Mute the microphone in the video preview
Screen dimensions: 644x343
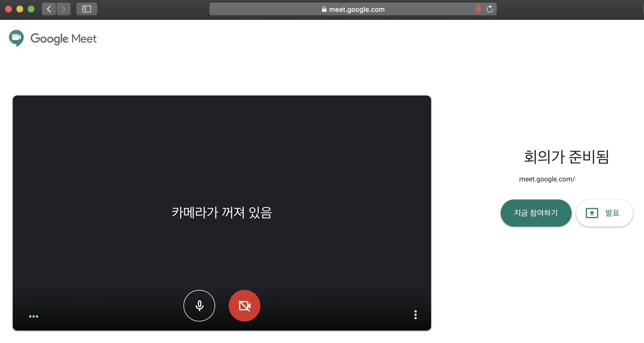pos(199,305)
